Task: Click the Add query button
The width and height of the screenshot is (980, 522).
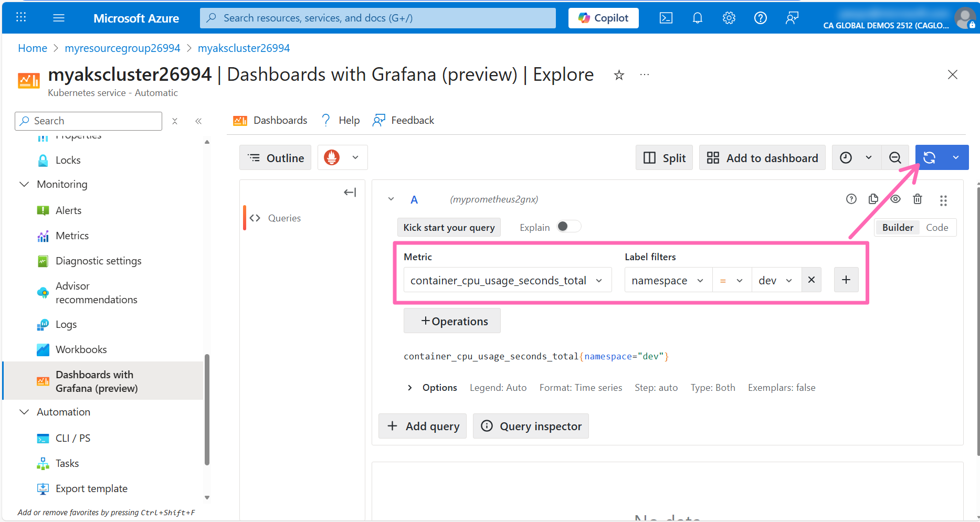Action: click(x=423, y=426)
